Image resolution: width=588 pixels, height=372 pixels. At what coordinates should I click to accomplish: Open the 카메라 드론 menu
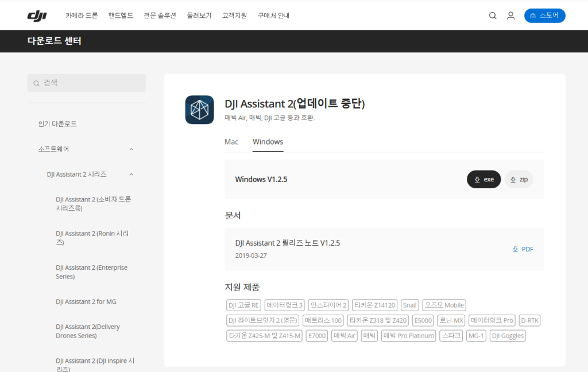[x=82, y=15]
